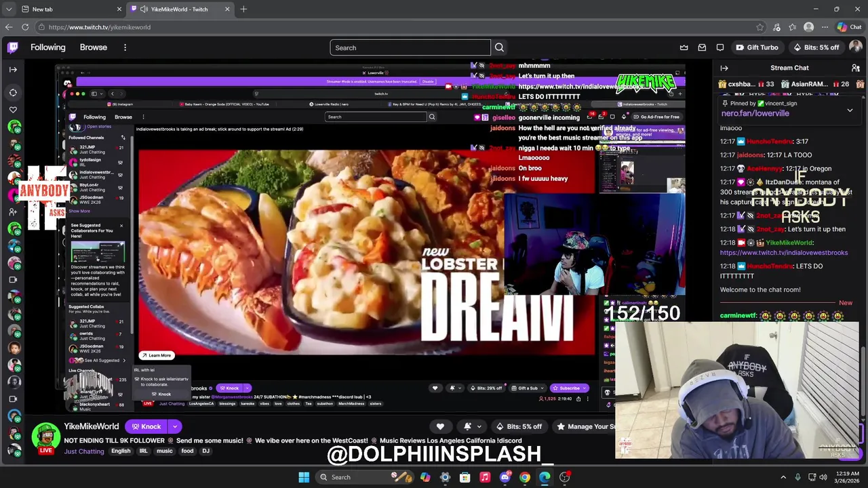Jump to New chat messages marker
Image resolution: width=868 pixels, height=488 pixels.
click(845, 303)
